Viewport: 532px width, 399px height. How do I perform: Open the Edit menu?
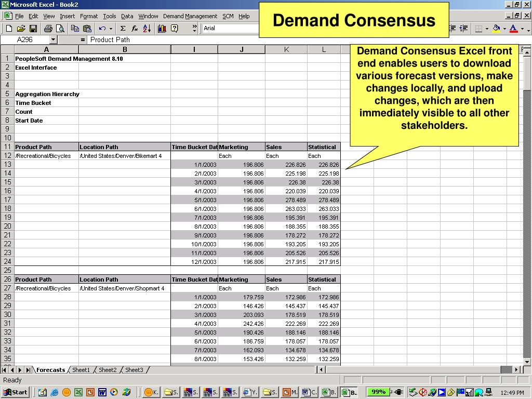coord(33,16)
